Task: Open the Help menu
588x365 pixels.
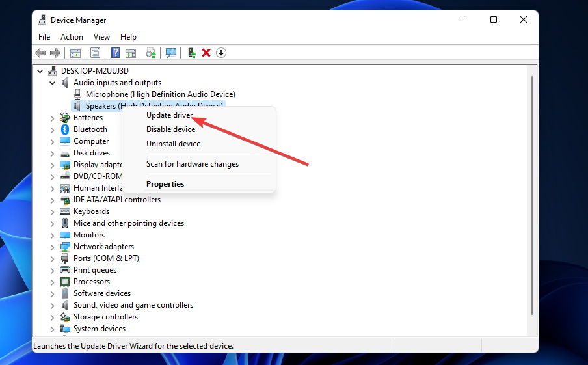Action: pyautogui.click(x=128, y=37)
